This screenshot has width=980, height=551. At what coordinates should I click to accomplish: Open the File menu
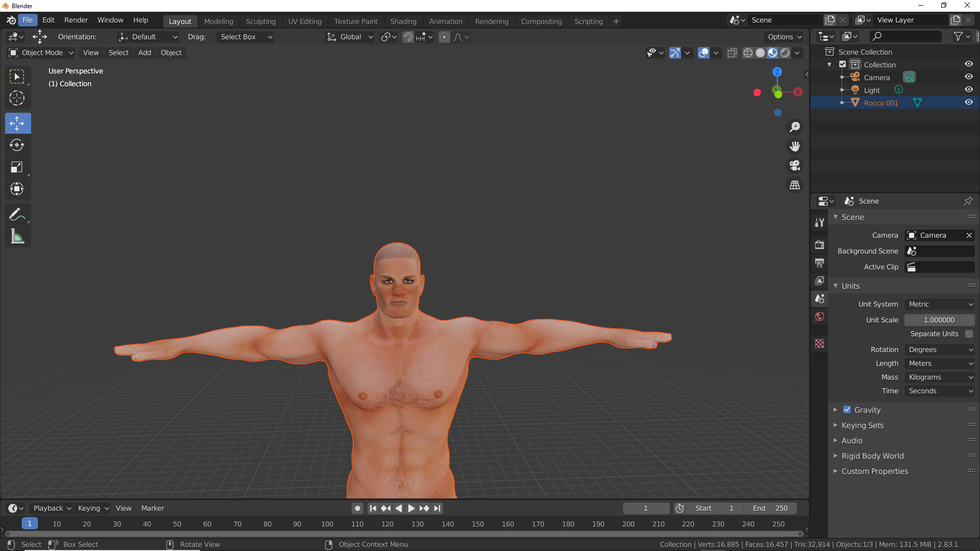pyautogui.click(x=28, y=20)
